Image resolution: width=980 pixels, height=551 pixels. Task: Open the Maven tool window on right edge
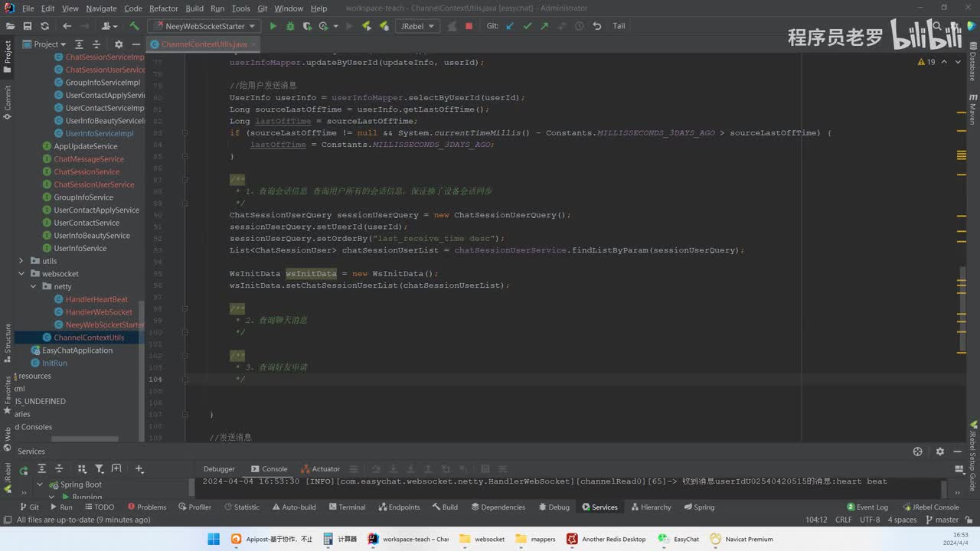(x=973, y=109)
